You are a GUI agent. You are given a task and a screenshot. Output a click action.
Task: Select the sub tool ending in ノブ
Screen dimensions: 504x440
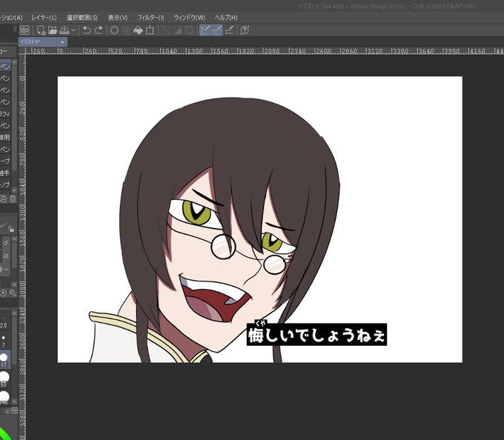point(5,184)
